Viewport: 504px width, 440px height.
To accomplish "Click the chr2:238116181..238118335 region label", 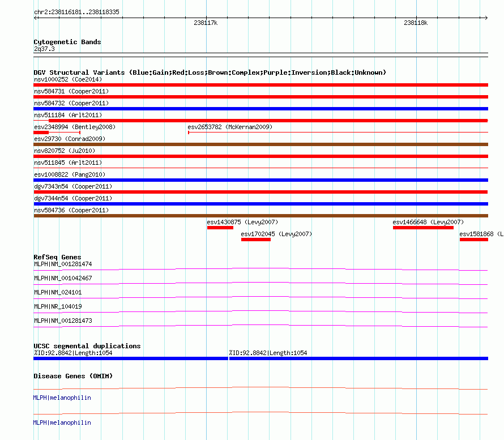I will pyautogui.click(x=76, y=12).
